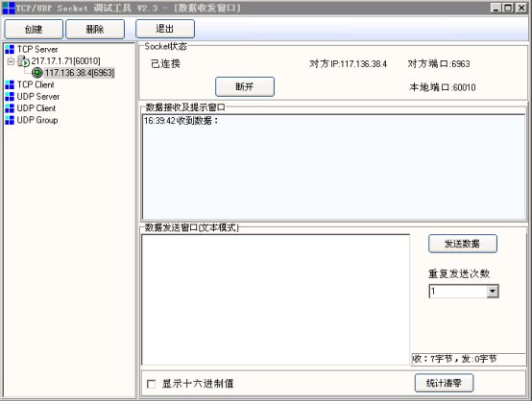The width and height of the screenshot is (532, 401).
Task: Enable the 显示十六进制值 checkbox
Action: point(152,384)
